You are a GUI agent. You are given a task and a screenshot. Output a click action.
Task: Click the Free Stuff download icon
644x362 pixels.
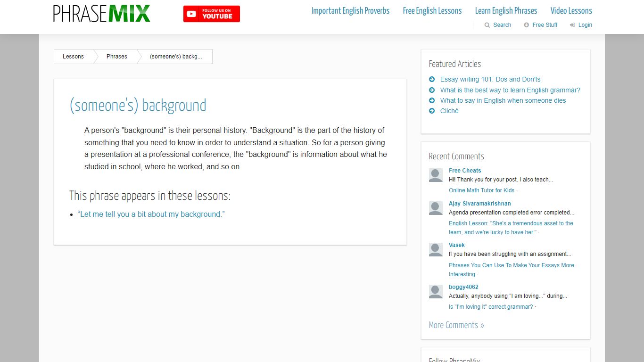(526, 25)
